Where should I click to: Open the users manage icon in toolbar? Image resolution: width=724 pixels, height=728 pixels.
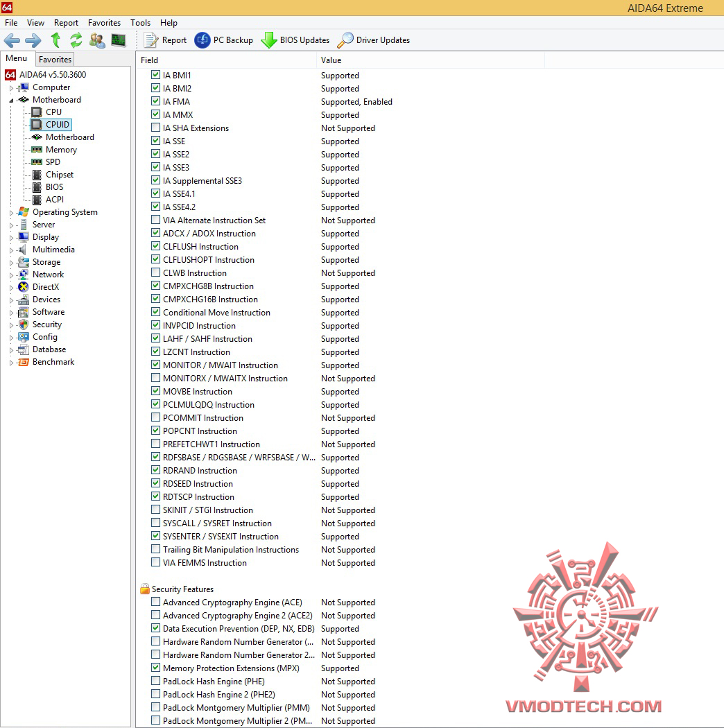97,40
